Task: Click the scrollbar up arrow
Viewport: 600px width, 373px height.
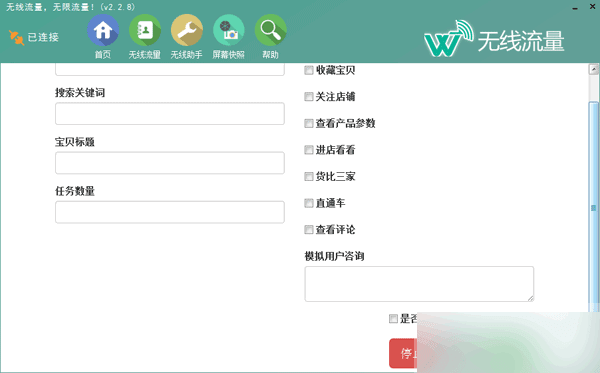Action: tap(593, 70)
